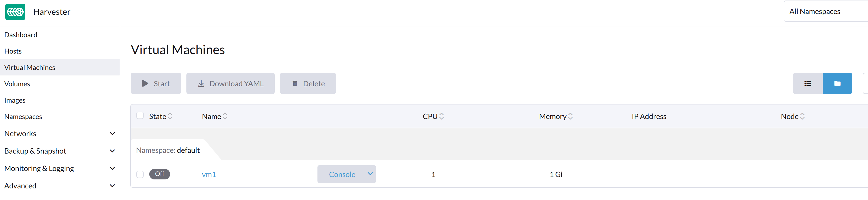Sort table by CPU column arrows
Screen dimensions: 868x200
[x=441, y=116]
